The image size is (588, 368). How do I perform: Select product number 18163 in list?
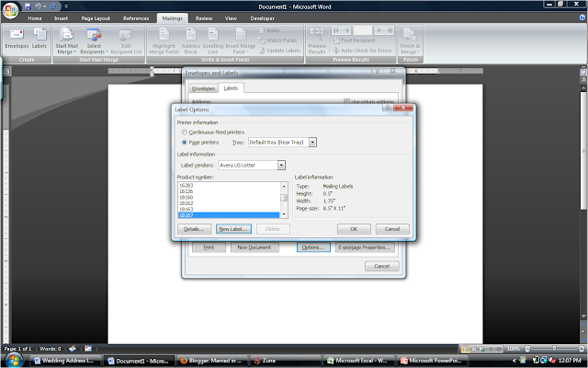229,209
